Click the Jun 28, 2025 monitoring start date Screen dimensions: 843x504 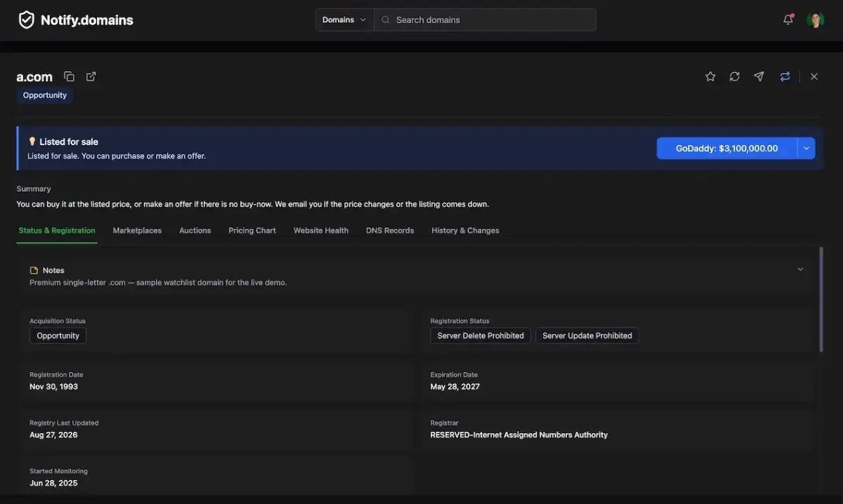click(53, 484)
